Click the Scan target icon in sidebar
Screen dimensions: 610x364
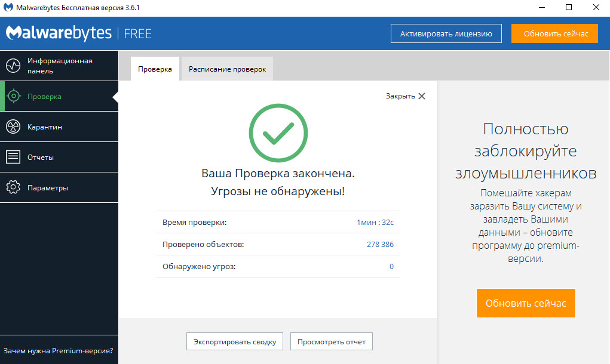pyautogui.click(x=13, y=96)
